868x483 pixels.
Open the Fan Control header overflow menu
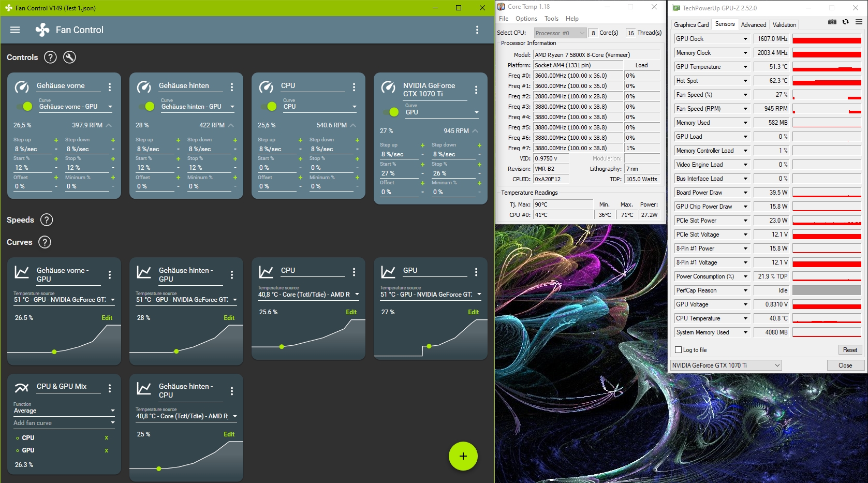(477, 30)
